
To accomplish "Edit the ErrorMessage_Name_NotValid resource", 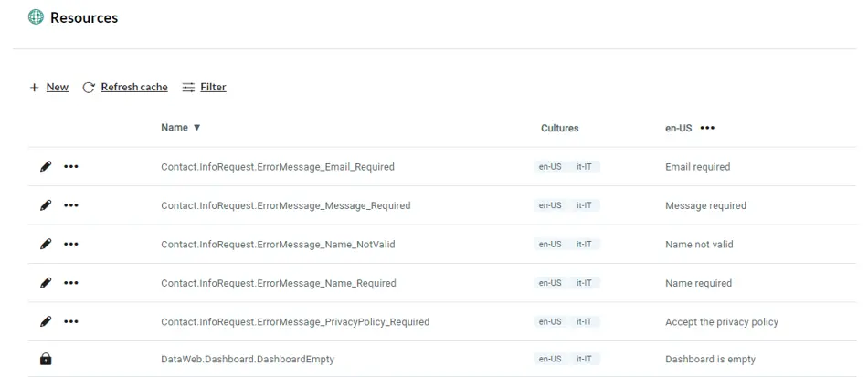I will [x=46, y=244].
